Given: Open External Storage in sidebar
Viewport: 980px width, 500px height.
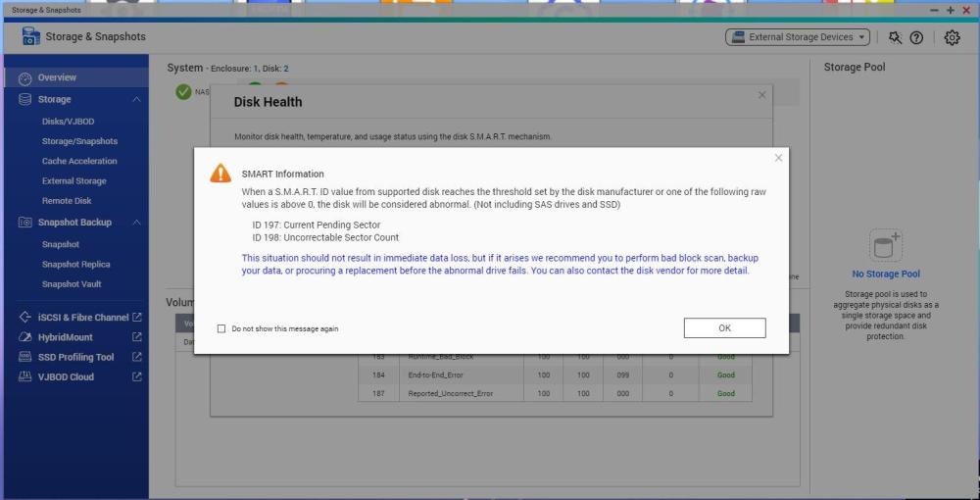Looking at the screenshot, I should tap(73, 181).
